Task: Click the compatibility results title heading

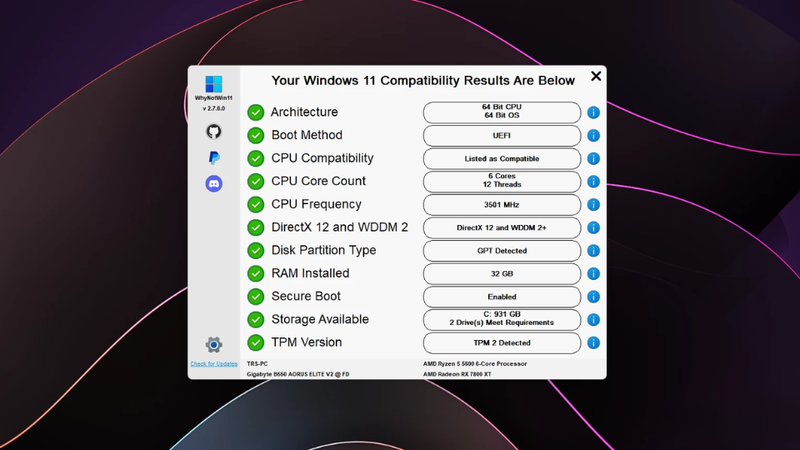Action: pos(423,81)
